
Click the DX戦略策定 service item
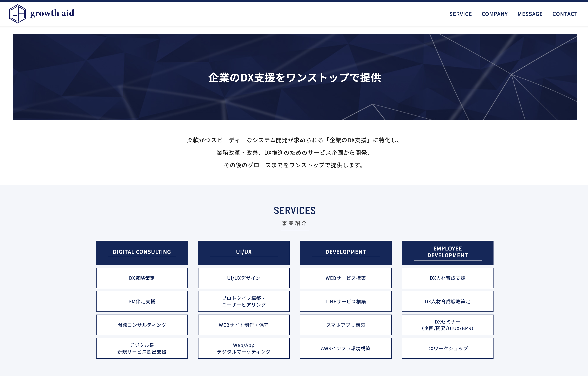tap(141, 278)
